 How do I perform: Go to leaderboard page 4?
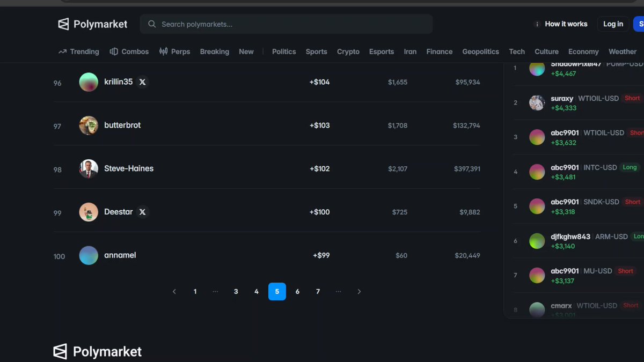pyautogui.click(x=257, y=292)
